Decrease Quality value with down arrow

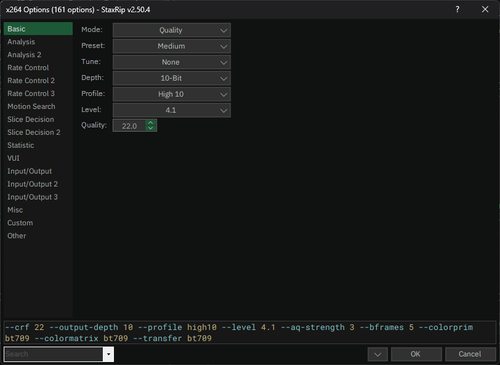[151, 128]
